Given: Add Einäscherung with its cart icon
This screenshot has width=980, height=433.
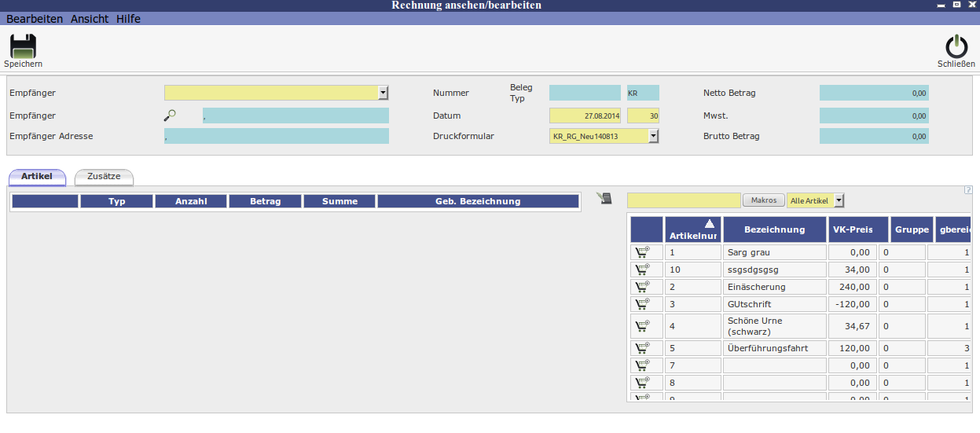Looking at the screenshot, I should (643, 287).
